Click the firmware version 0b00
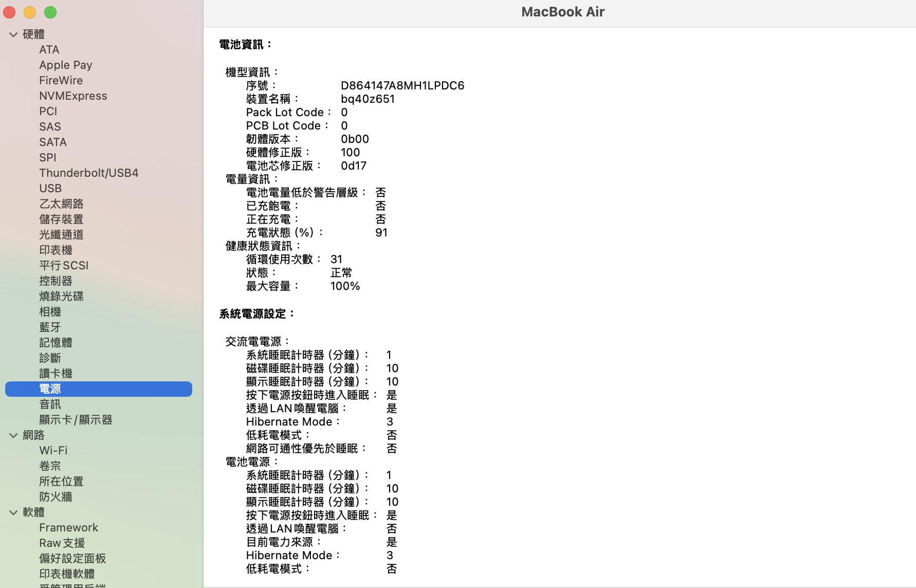This screenshot has width=916, height=588. (355, 139)
